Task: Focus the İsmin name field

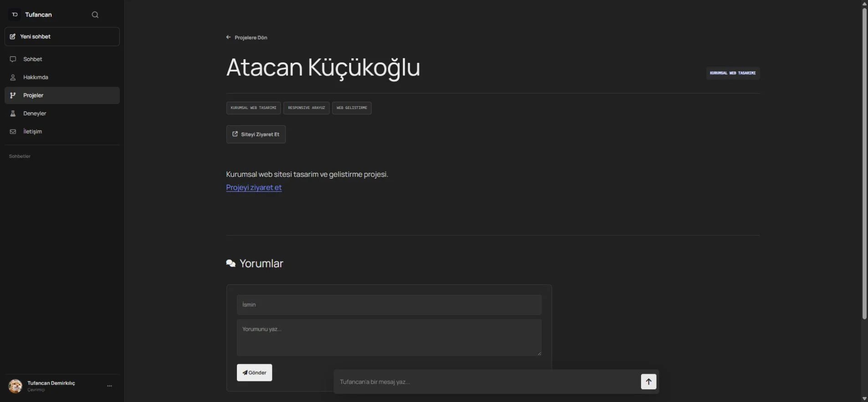Action: 389,305
